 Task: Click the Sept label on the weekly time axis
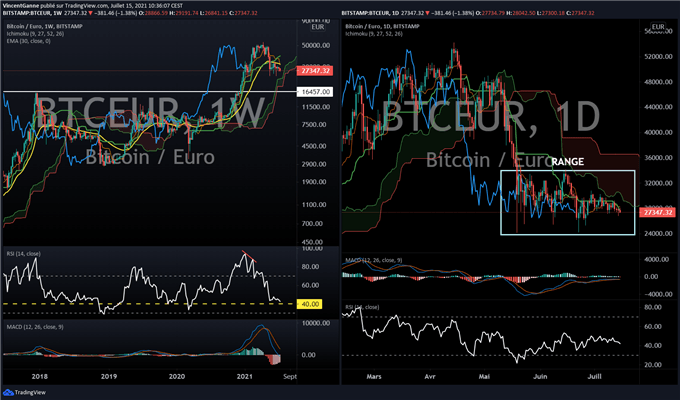tap(290, 376)
